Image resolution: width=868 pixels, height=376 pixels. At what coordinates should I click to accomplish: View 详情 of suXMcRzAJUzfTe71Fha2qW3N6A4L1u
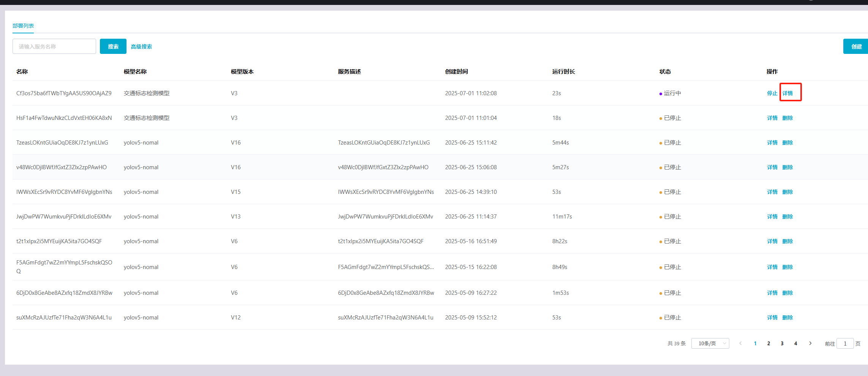(772, 318)
